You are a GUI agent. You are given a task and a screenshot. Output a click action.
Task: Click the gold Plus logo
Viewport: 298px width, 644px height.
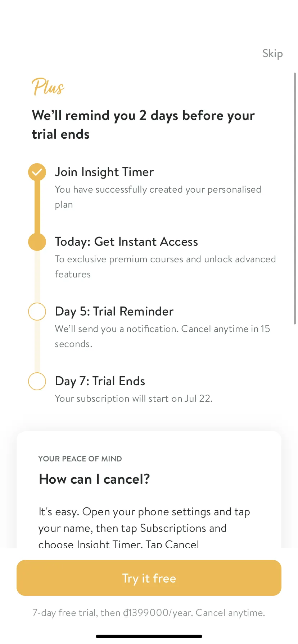click(x=48, y=87)
